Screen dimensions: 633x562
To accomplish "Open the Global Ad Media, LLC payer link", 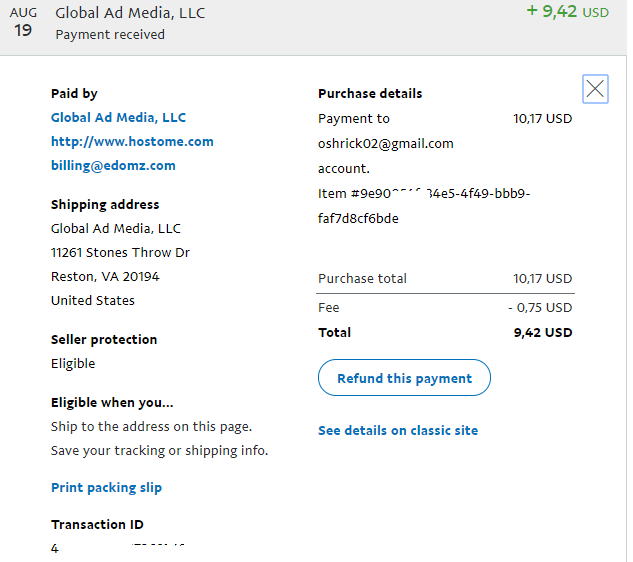I will pyautogui.click(x=118, y=118).
